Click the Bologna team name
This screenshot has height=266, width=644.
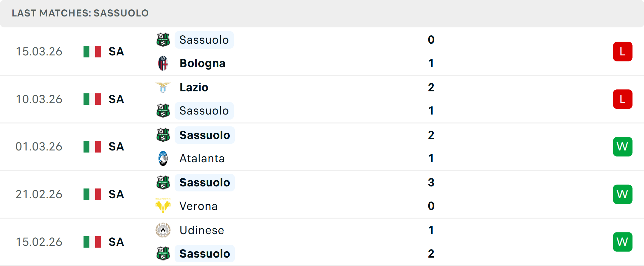point(202,63)
